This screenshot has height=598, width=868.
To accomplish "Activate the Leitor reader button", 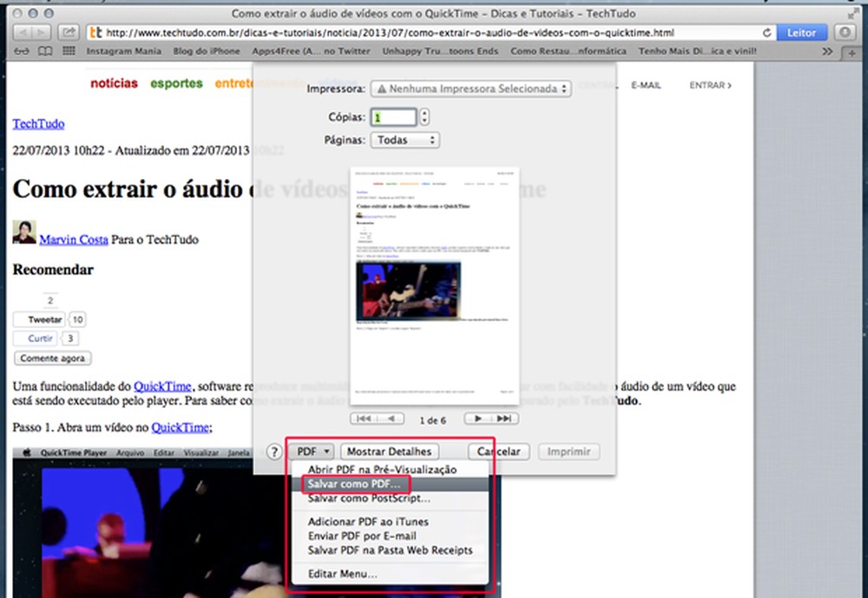I will coord(801,33).
